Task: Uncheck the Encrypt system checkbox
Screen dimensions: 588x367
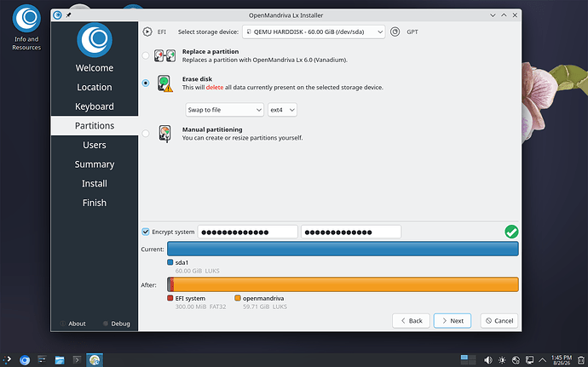Action: click(x=146, y=232)
